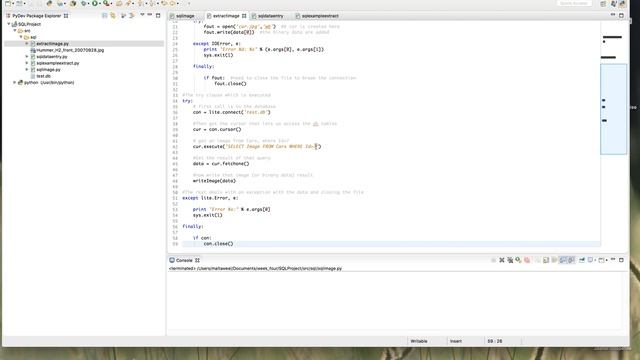Expand the extractimage.py tree node
The image size is (640, 360).
27,44
